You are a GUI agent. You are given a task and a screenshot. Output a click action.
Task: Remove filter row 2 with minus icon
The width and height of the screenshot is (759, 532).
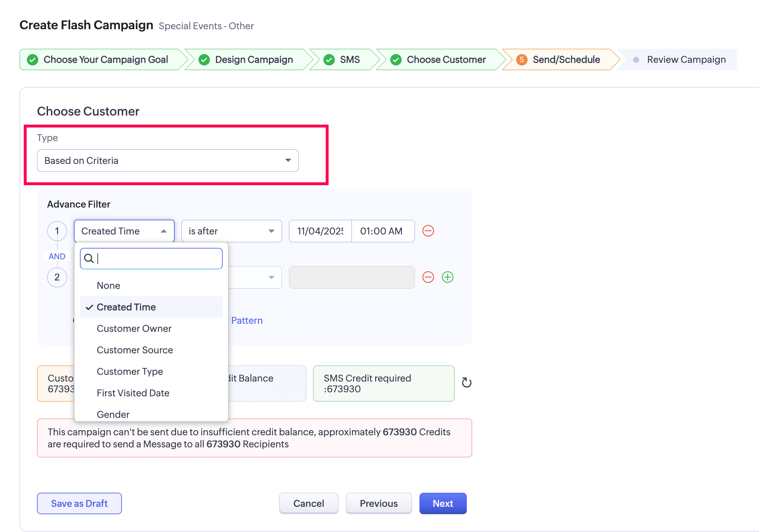[x=428, y=277]
